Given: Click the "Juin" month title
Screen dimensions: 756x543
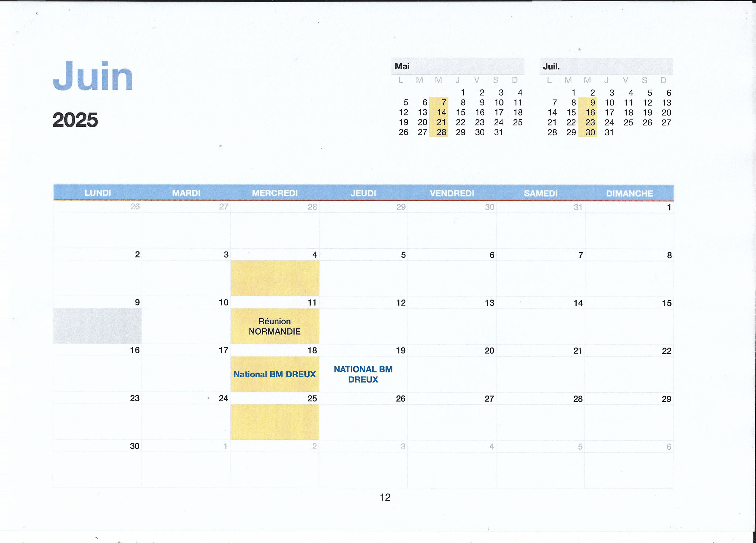Looking at the screenshot, I should pyautogui.click(x=93, y=76).
